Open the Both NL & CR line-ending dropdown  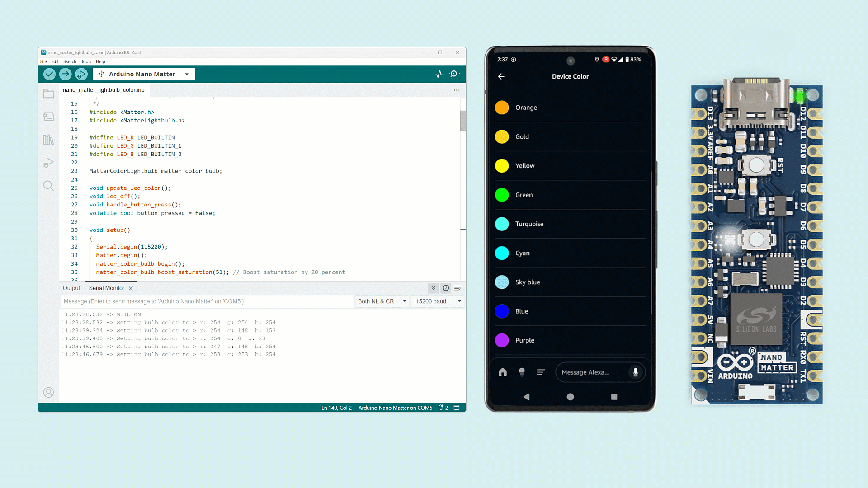pyautogui.click(x=382, y=301)
